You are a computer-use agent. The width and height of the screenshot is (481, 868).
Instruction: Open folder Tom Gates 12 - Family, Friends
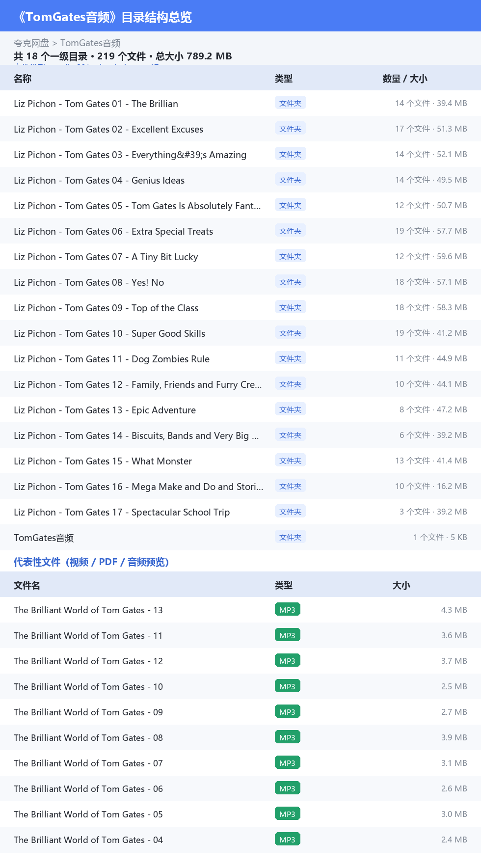point(240,384)
